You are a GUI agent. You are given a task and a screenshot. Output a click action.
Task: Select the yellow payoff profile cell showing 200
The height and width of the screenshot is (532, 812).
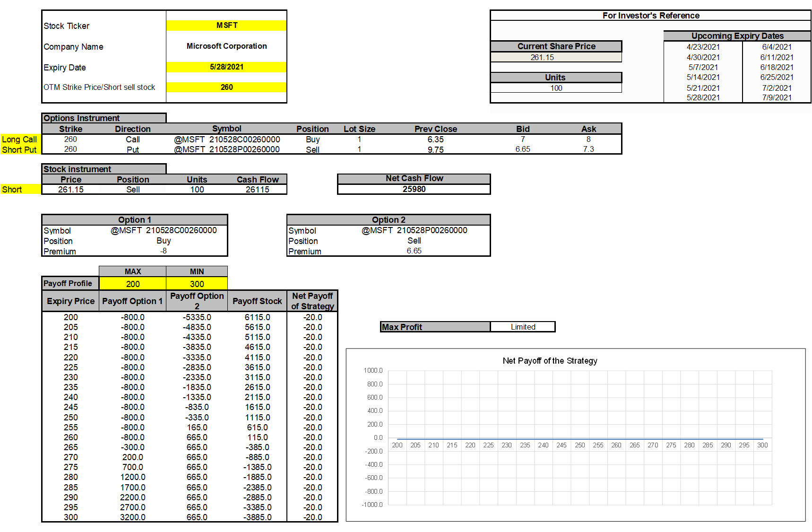[x=133, y=284]
